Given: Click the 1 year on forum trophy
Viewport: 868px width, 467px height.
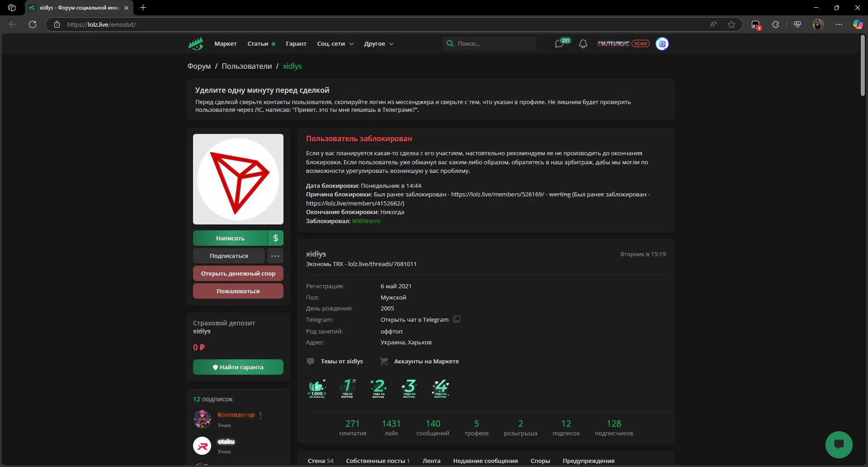Looking at the screenshot, I should coord(347,388).
